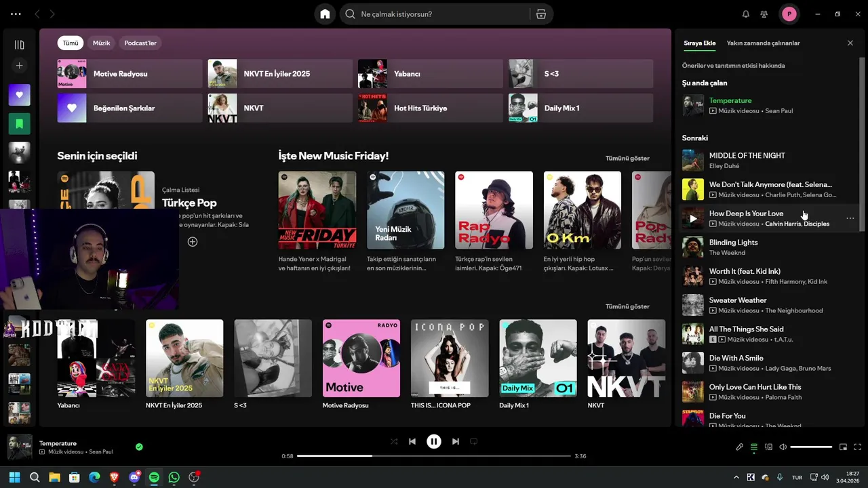Toggle the queue icon in the player bar
The height and width of the screenshot is (488, 868).
tap(754, 447)
